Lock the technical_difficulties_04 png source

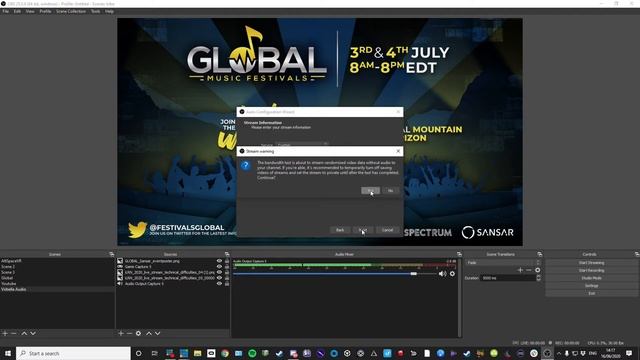[x=227, y=272]
